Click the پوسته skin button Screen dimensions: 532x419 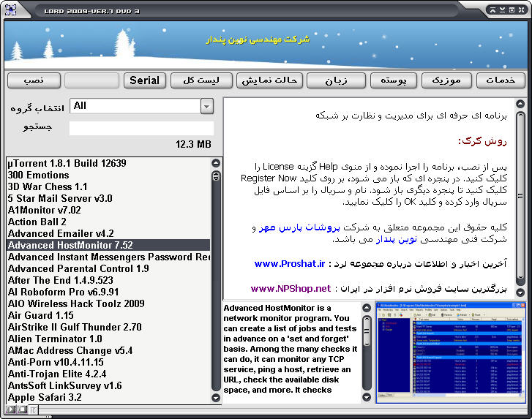pyautogui.click(x=394, y=80)
